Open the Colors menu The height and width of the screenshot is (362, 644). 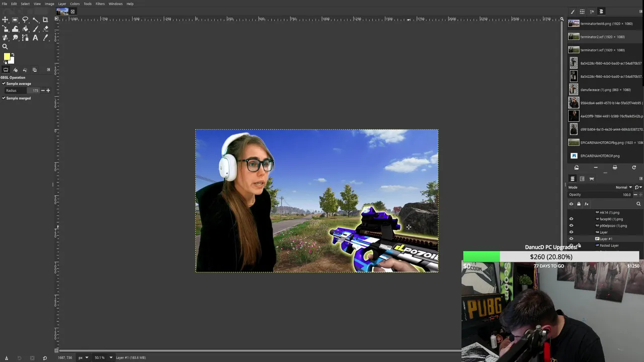point(74,4)
